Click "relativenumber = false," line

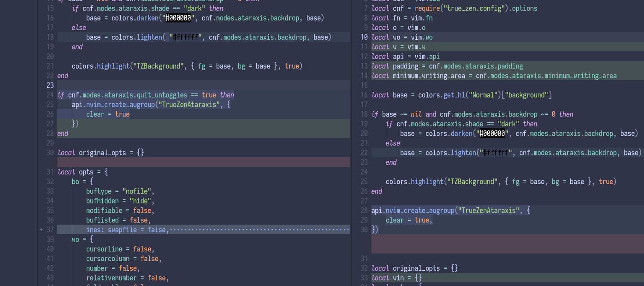[x=128, y=278]
